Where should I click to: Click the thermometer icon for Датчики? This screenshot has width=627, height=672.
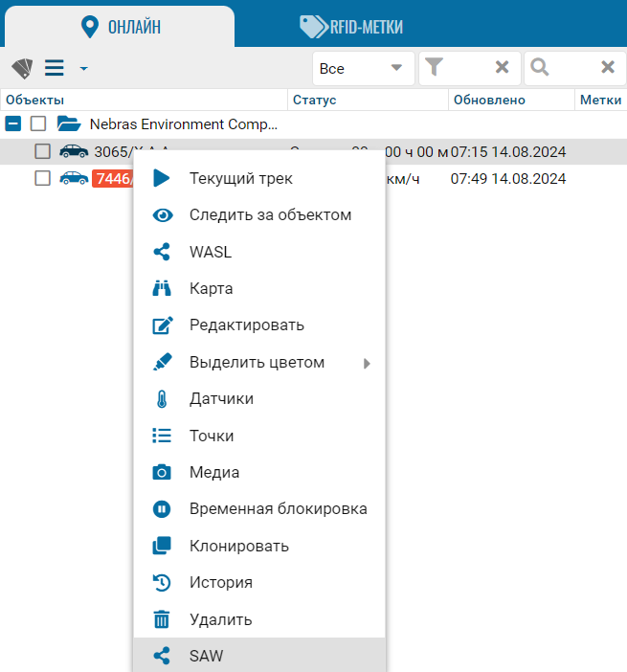click(162, 398)
